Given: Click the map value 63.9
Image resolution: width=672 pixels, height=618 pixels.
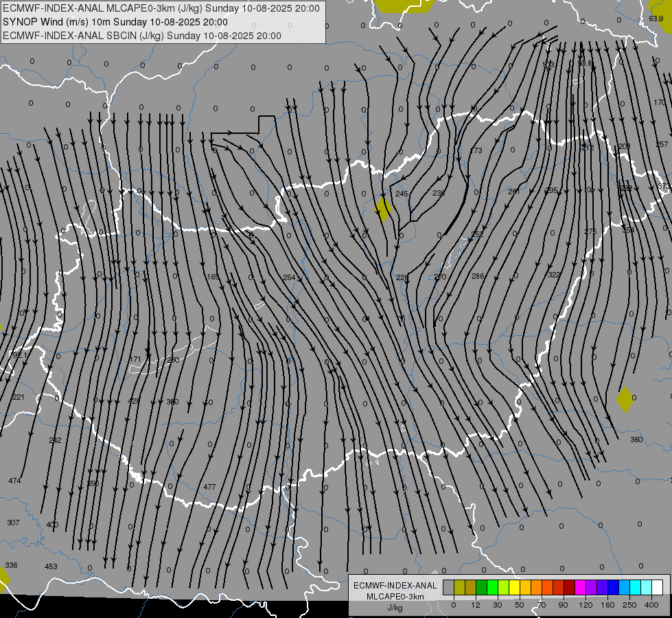Looking at the screenshot, I should [x=656, y=19].
